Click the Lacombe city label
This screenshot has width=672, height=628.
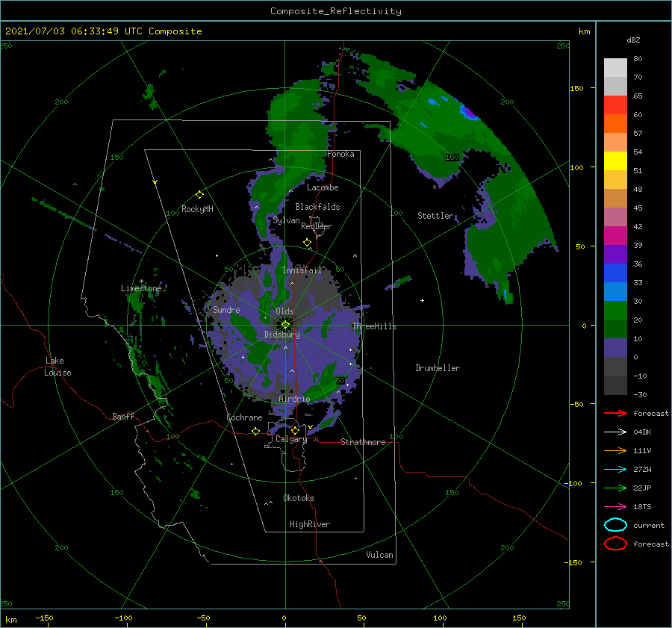click(x=323, y=187)
